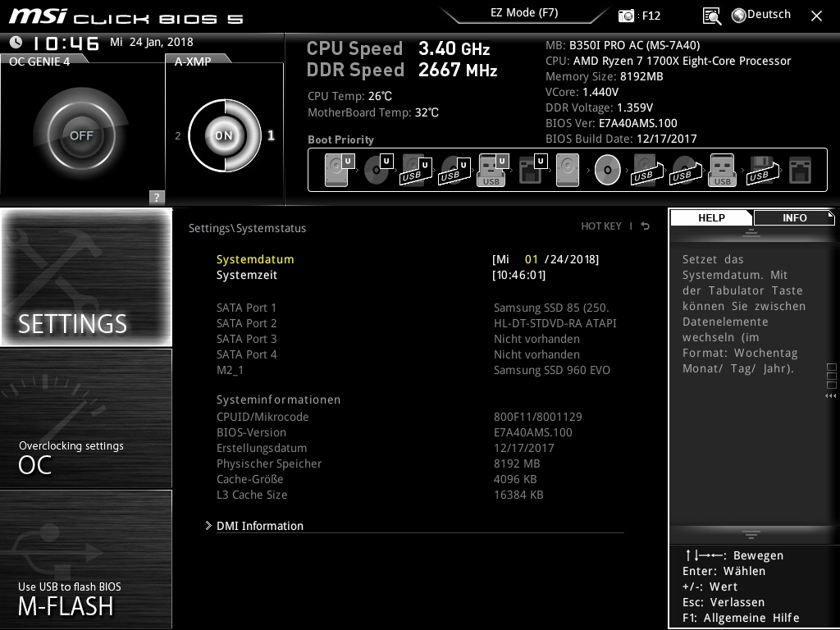Image resolution: width=840 pixels, height=630 pixels.
Task: Click the DDR Voltage 1.359V reading
Action: (x=599, y=107)
